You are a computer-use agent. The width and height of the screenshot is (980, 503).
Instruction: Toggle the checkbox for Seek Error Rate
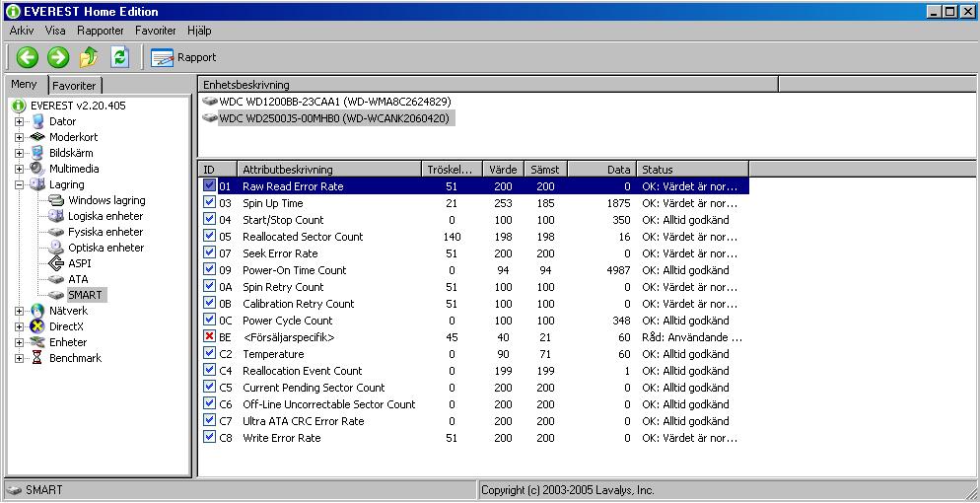pyautogui.click(x=209, y=253)
